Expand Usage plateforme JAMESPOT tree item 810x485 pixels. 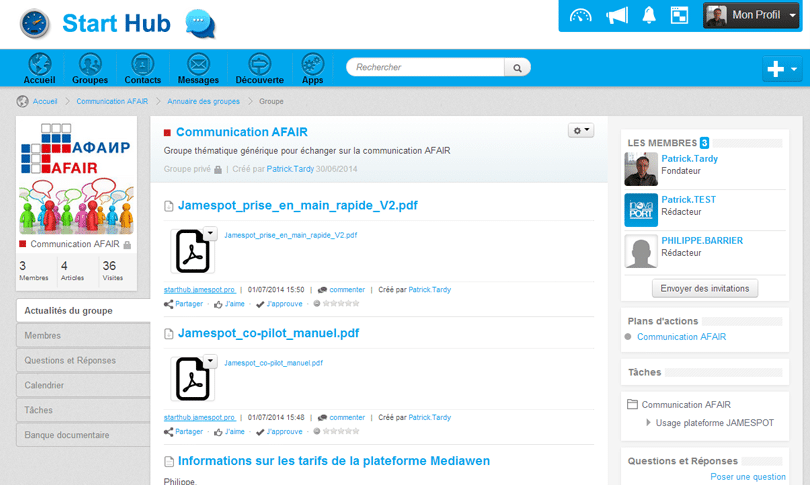coord(648,423)
